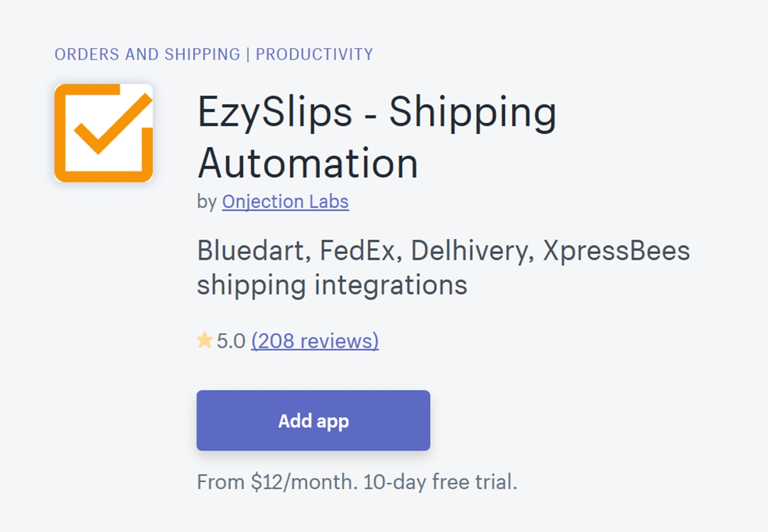
Task: Click the word Automation in the heading
Action: 308,163
